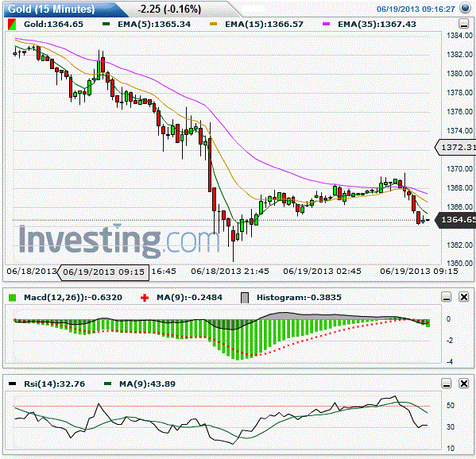Click the green RSI MA(9) legend marker
Viewport: 476px width, 459px height.
[107, 384]
